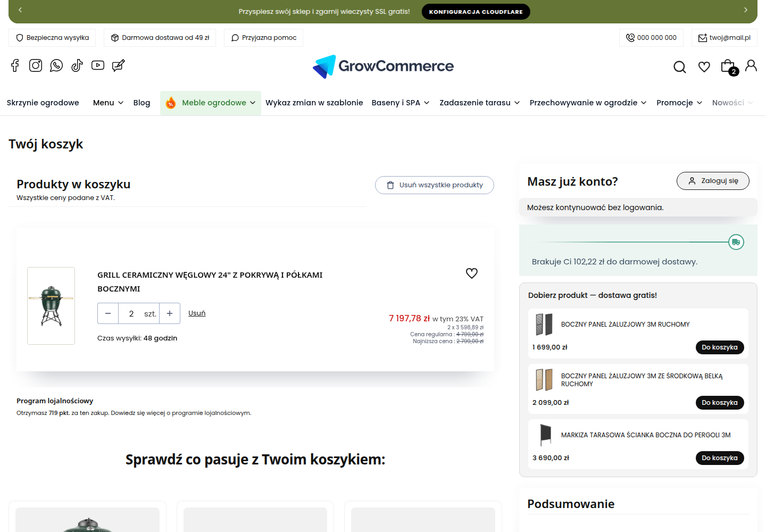766x532 pixels.
Task: Open MARKIZA TARASOWA ŚCIANKA BOCZNA title
Action: coord(646,435)
